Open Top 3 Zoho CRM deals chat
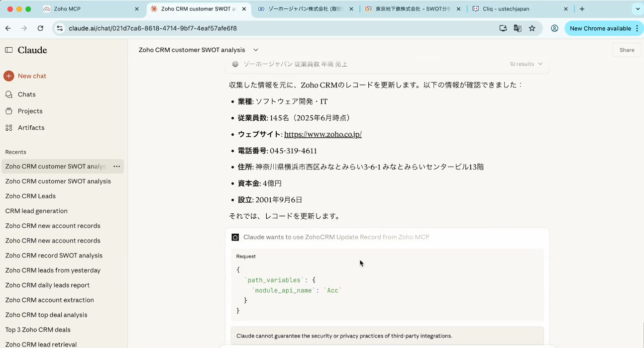 (38, 330)
